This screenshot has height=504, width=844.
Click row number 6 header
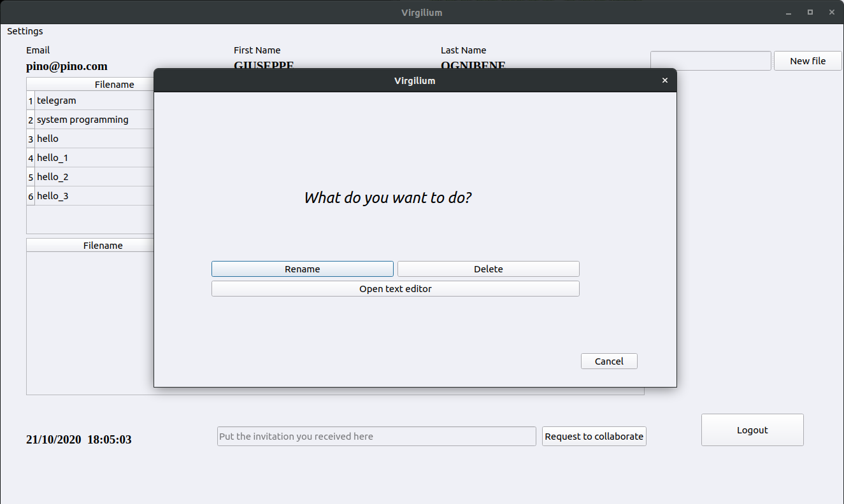pyautogui.click(x=31, y=196)
